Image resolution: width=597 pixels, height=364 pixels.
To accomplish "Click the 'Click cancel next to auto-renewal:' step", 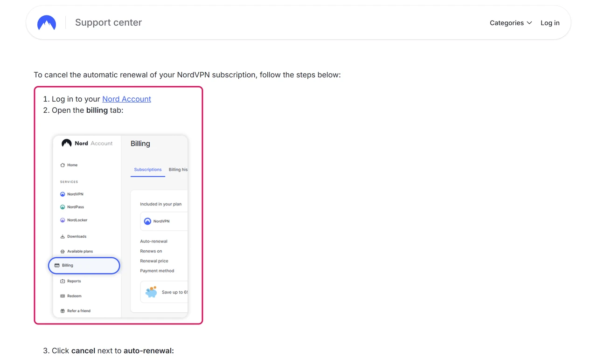I will coord(113,350).
